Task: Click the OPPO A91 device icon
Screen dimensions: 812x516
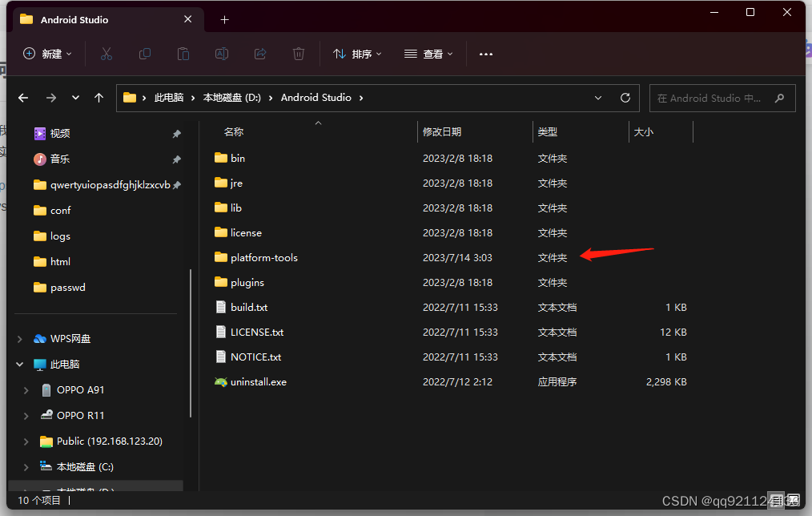Action: (46, 390)
